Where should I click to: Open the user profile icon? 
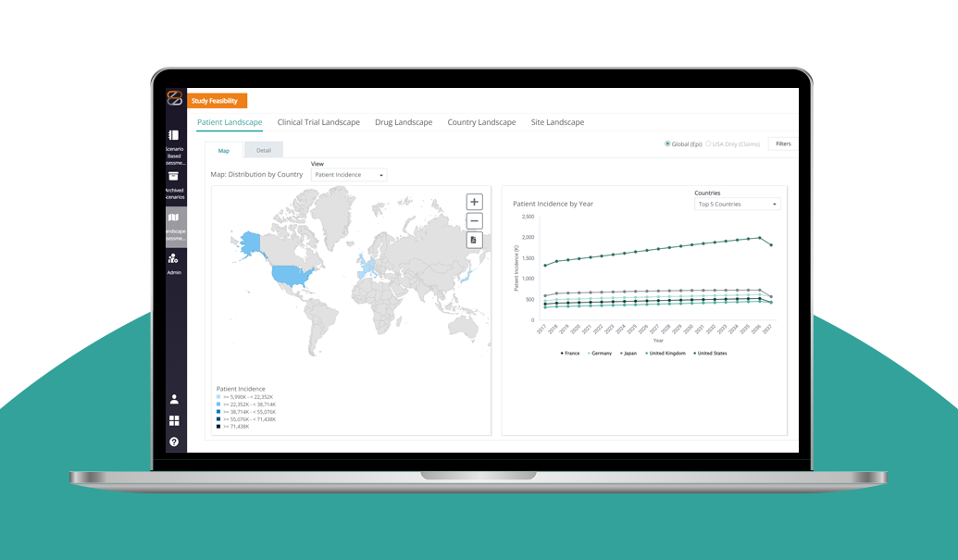tap(174, 400)
